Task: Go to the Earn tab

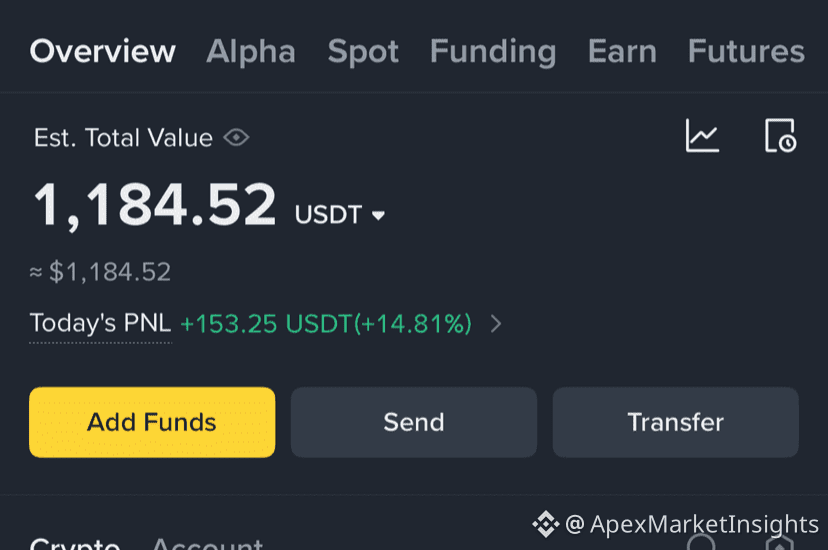Action: coord(622,51)
